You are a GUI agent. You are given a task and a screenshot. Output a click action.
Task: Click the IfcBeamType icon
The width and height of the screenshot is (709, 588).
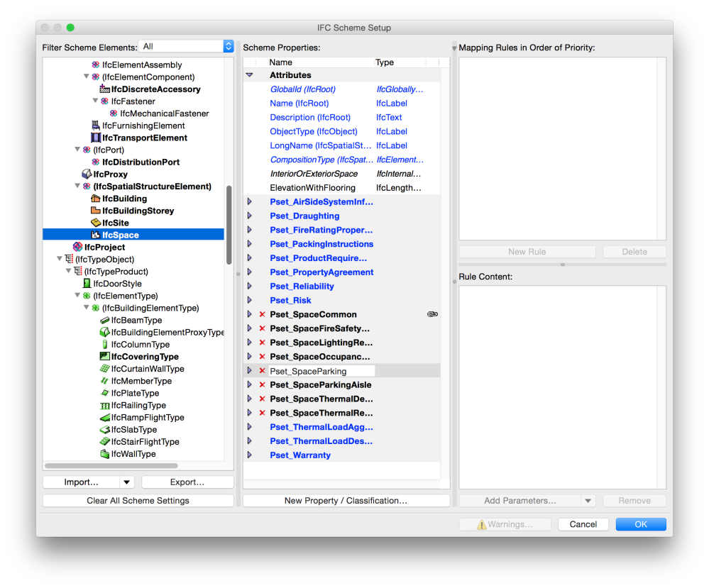[x=105, y=320]
